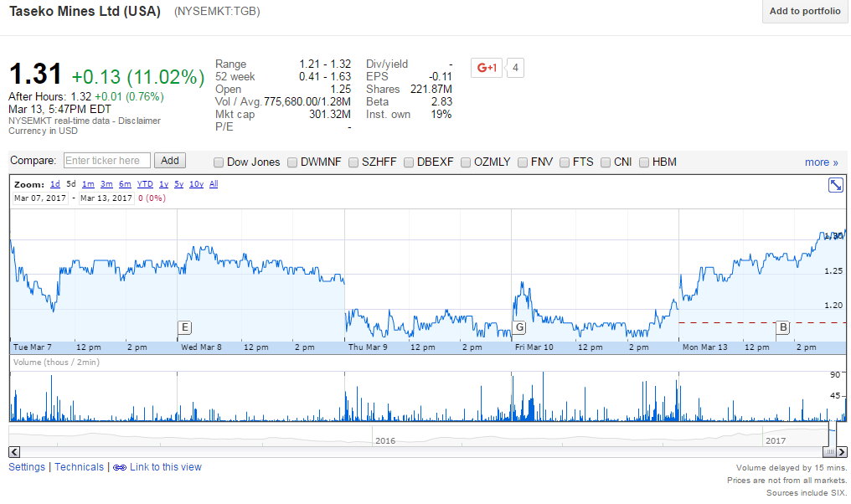Screen dimensions: 851x504
Task: Click the G+1 share button
Action: (x=487, y=68)
